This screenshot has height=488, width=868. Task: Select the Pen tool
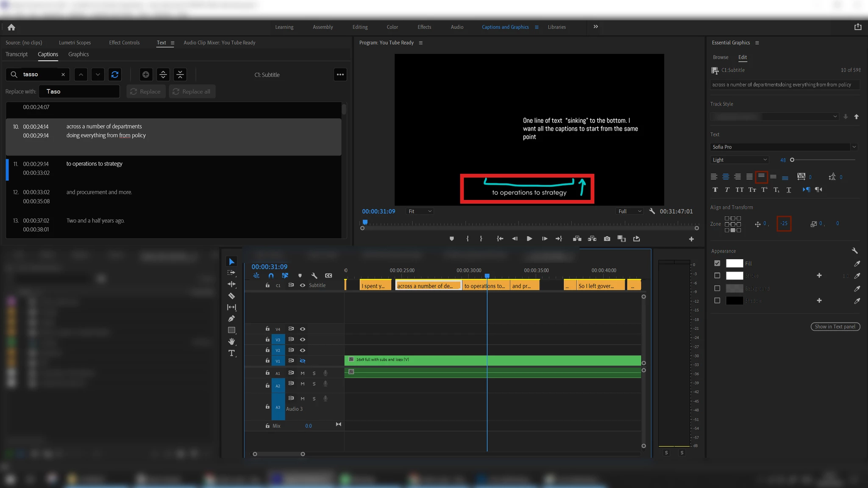click(x=231, y=319)
